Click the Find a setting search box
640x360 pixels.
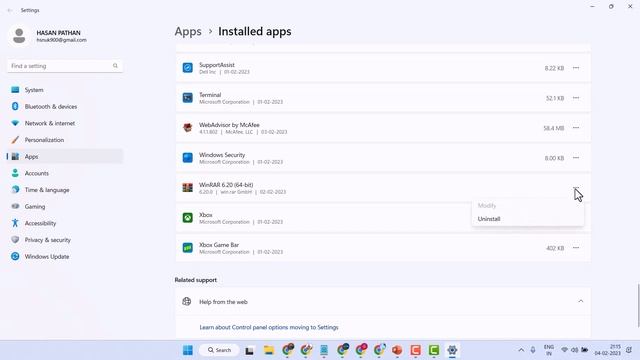(64, 66)
